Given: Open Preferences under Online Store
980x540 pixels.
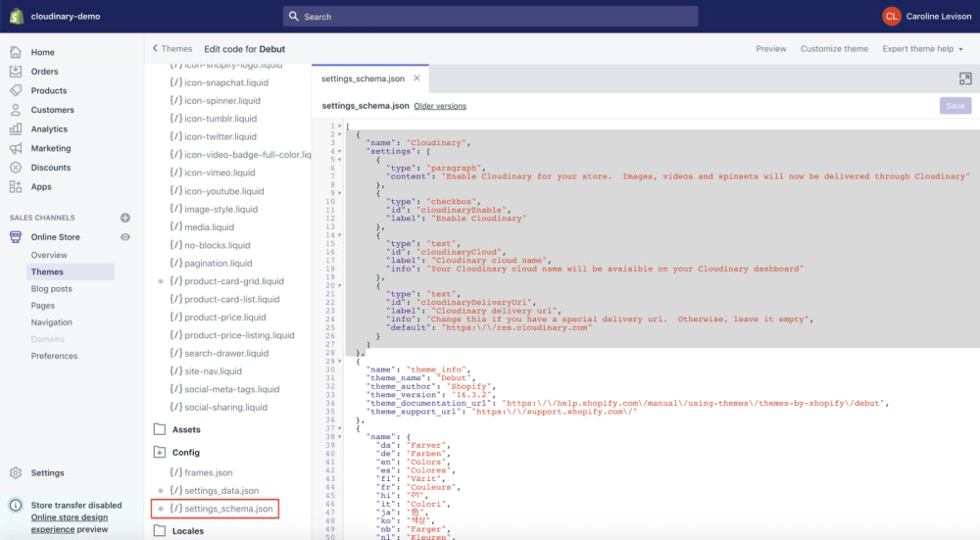Looking at the screenshot, I should tap(54, 356).
